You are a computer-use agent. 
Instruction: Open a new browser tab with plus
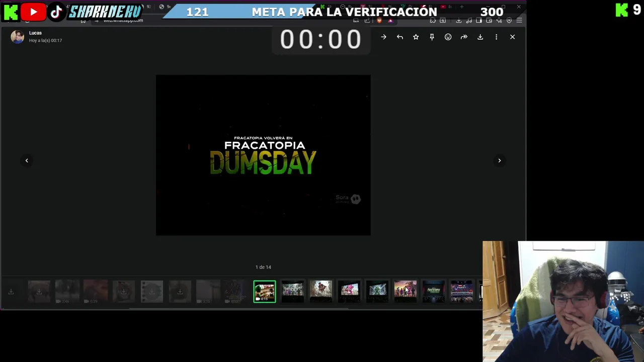coord(461,7)
